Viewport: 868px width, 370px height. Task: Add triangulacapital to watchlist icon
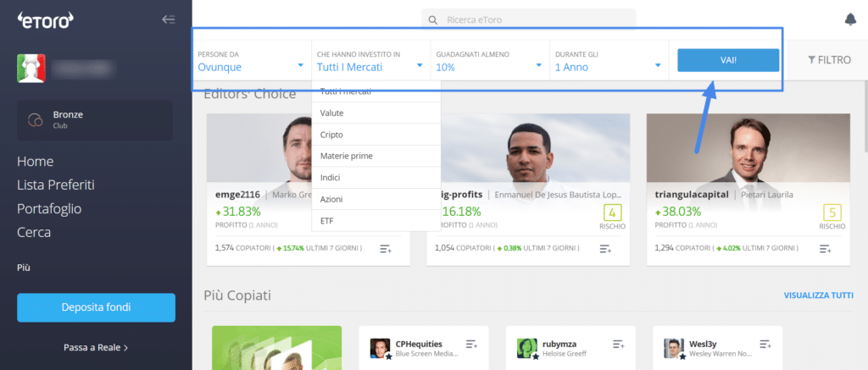pyautogui.click(x=826, y=249)
